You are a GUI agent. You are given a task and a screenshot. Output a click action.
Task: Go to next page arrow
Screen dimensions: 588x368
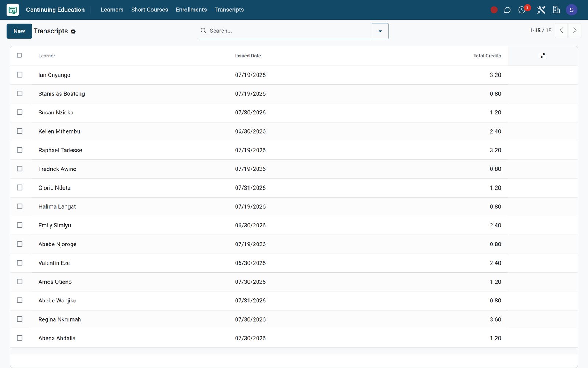coord(575,31)
